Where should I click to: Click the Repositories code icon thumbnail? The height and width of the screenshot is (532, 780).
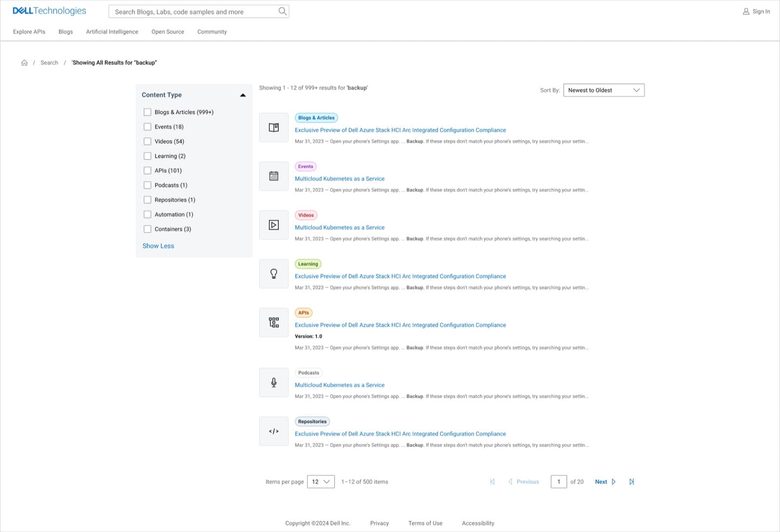tap(274, 431)
